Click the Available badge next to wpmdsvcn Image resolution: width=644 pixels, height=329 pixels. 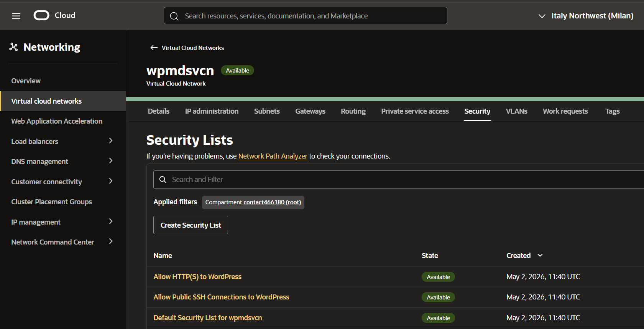[237, 71]
